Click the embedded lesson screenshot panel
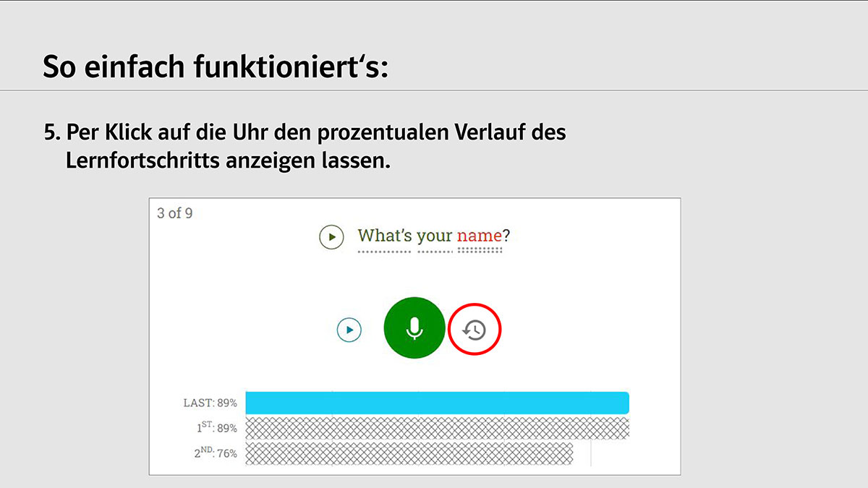Screen dimensions: 868x488 point(414,336)
